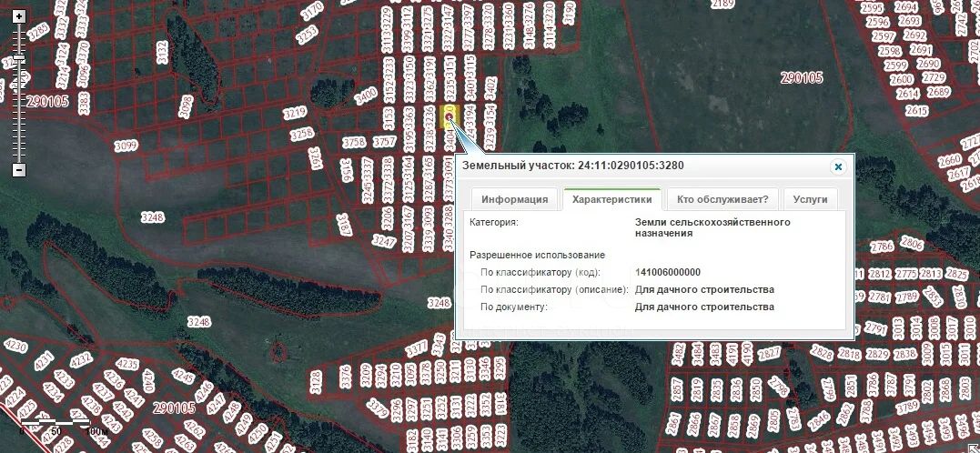The width and height of the screenshot is (980, 453).
Task: Select parcel label 3258
Action: tap(302, 134)
